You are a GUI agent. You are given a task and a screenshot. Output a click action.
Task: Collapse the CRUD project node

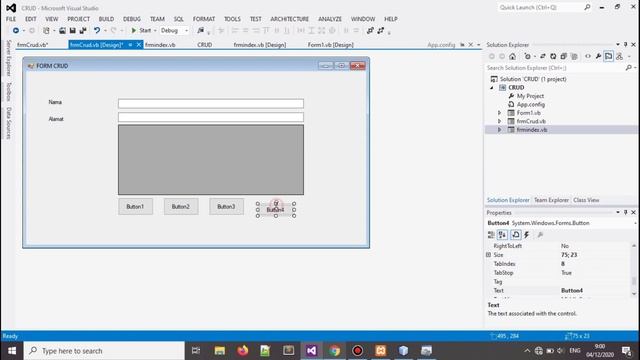point(492,88)
